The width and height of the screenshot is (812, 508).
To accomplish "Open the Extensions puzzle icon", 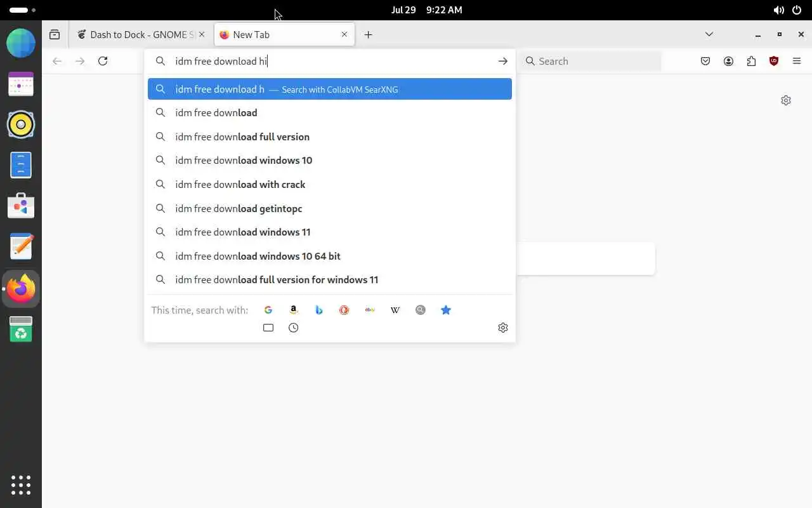I will pos(751,61).
